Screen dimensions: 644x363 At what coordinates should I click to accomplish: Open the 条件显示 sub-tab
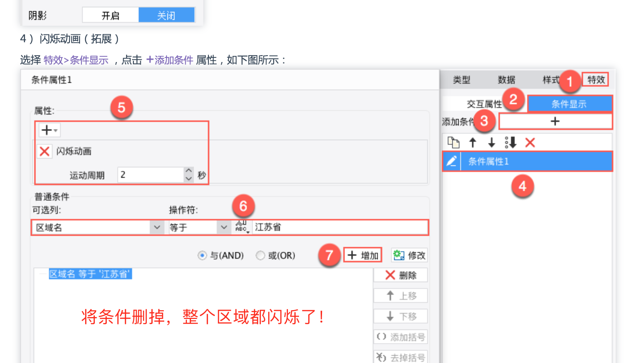(x=569, y=104)
